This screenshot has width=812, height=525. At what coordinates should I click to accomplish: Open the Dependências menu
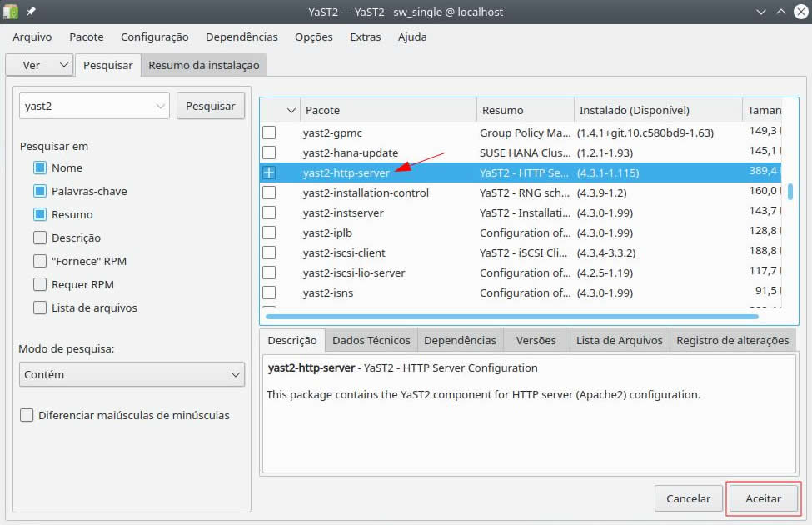[242, 37]
